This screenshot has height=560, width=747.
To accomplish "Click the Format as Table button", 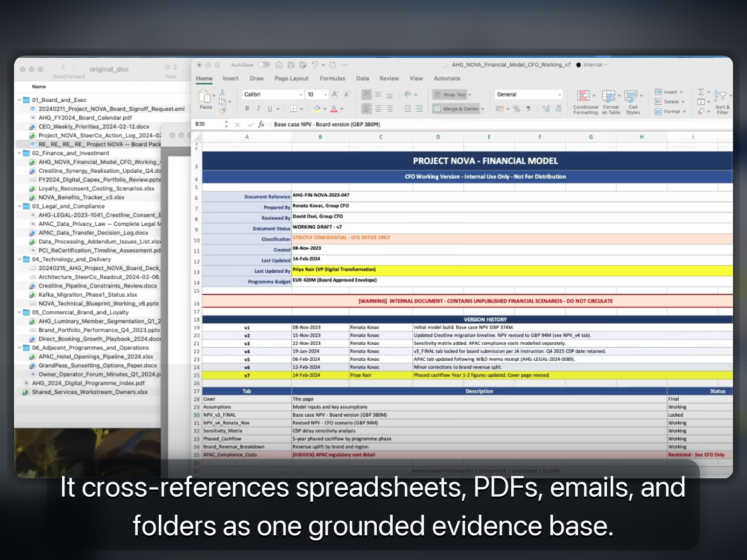I will tap(611, 102).
